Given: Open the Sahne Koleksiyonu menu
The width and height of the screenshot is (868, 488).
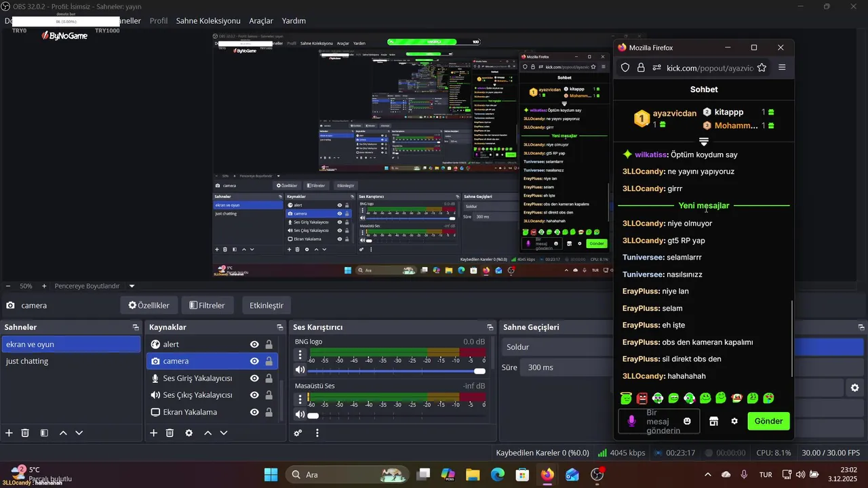Looking at the screenshot, I should click(208, 21).
